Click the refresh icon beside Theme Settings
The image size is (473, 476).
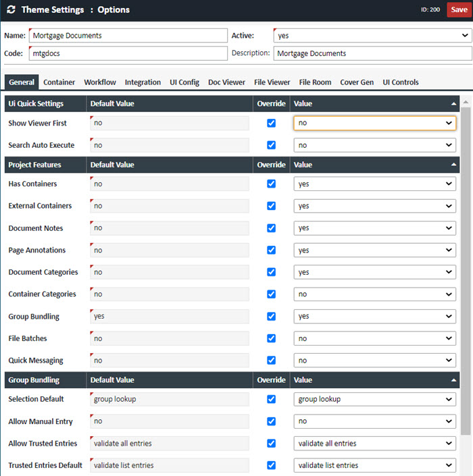coord(10,10)
